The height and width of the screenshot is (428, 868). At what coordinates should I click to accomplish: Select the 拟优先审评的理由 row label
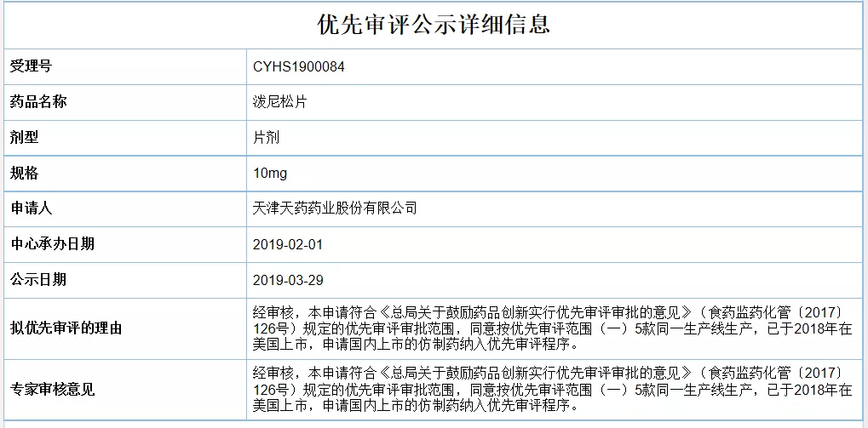(x=66, y=328)
